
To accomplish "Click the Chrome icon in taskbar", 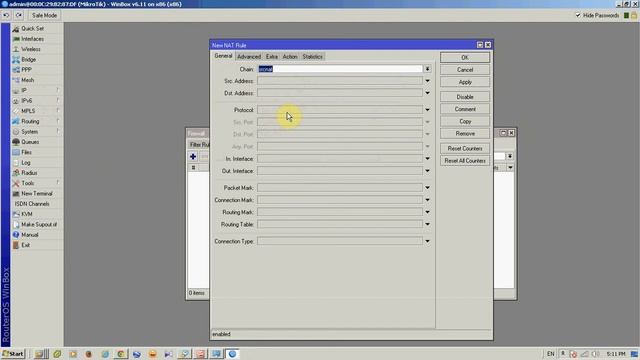I will tap(121, 354).
